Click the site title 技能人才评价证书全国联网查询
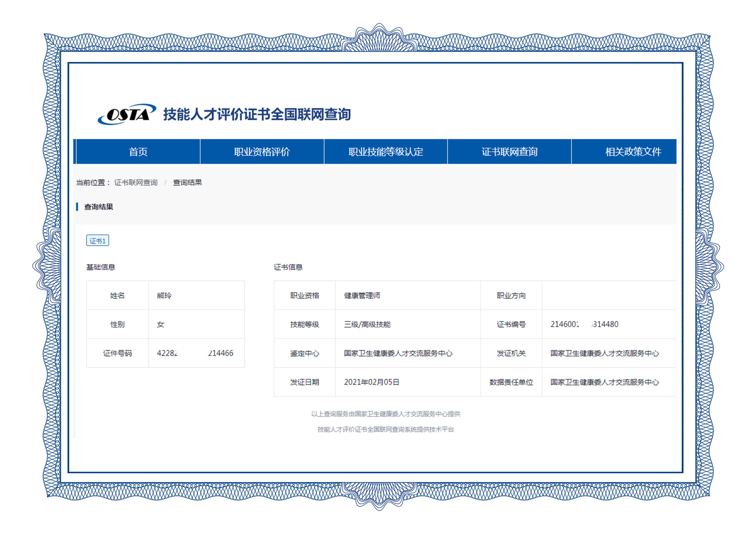 coord(257,115)
